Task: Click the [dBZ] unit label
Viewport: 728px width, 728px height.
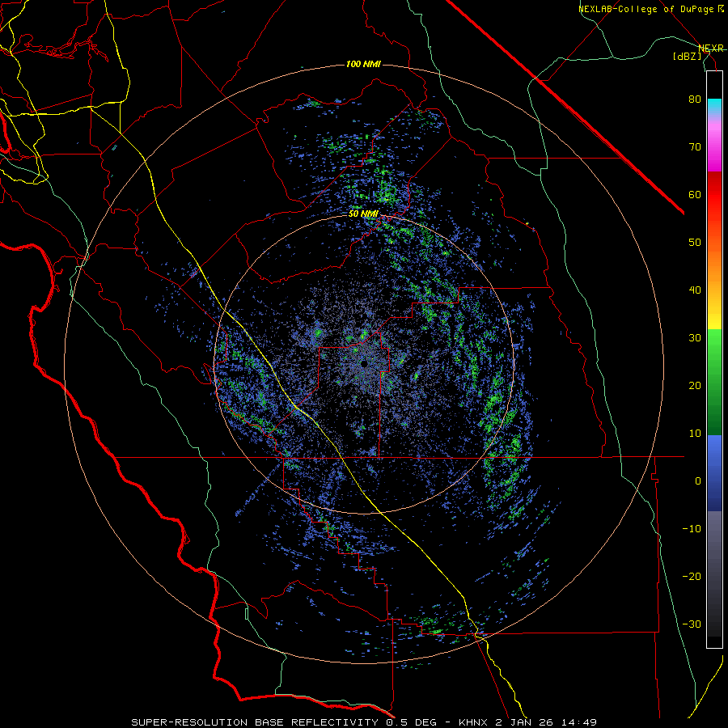Action: click(687, 56)
